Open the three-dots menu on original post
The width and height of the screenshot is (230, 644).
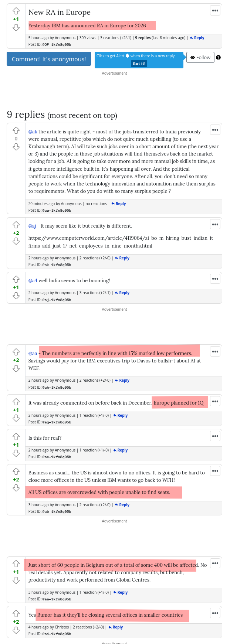(x=215, y=10)
